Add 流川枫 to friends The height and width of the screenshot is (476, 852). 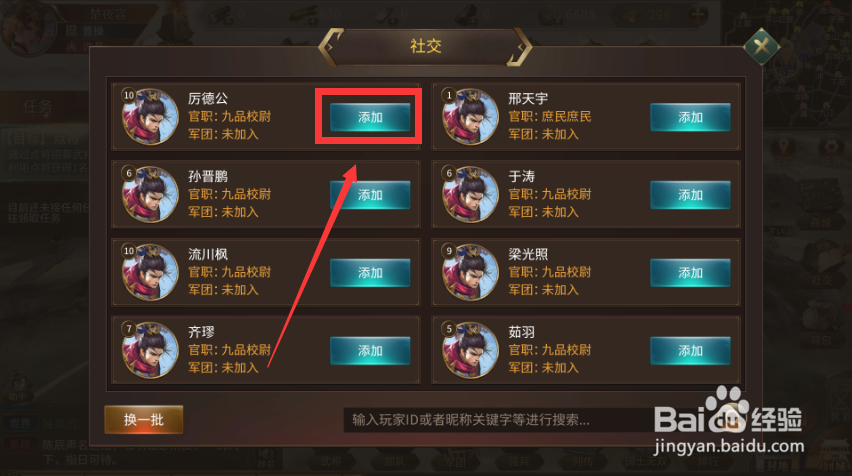[370, 272]
